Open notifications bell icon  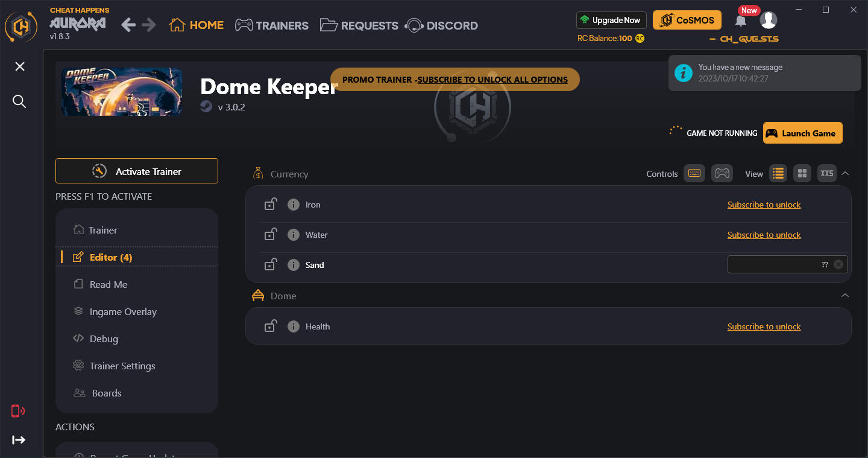tap(741, 21)
